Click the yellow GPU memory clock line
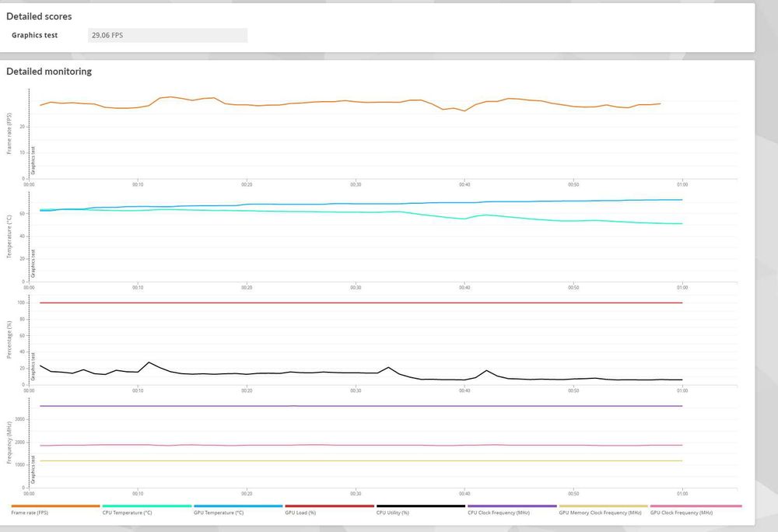Screen dimensions: 778x532 click(361, 461)
